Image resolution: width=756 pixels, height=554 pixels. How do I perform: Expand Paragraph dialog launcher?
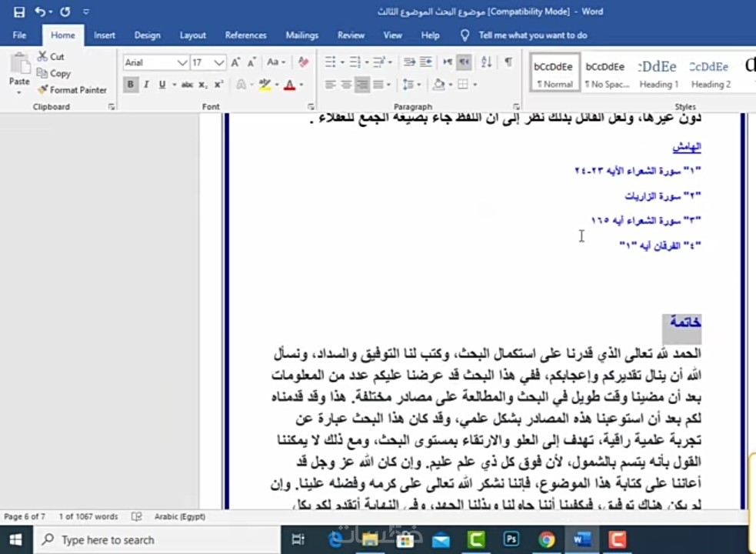click(x=516, y=107)
